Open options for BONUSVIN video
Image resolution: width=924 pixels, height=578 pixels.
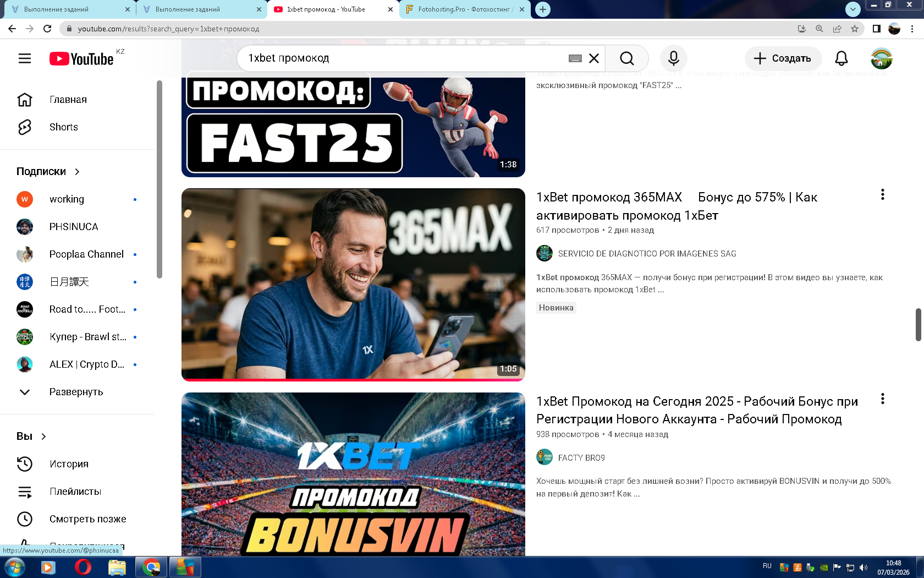[x=883, y=399]
